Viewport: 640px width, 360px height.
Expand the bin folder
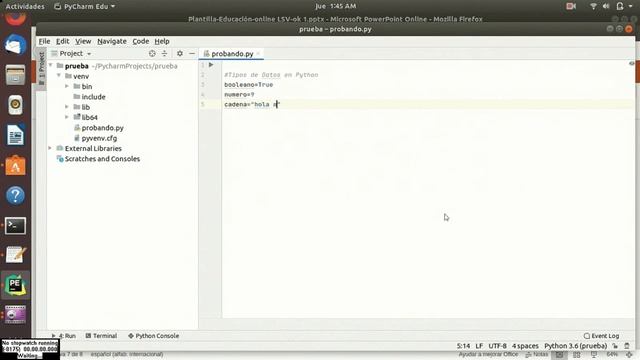[67, 86]
